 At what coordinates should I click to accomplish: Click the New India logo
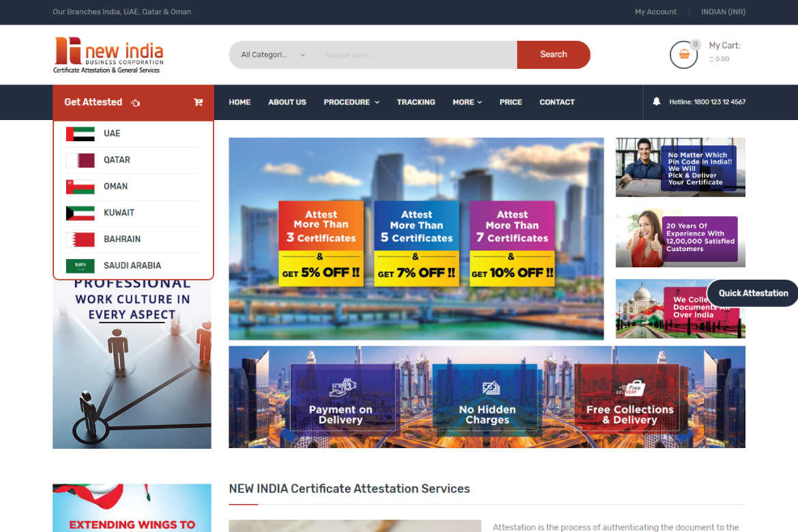coord(108,55)
